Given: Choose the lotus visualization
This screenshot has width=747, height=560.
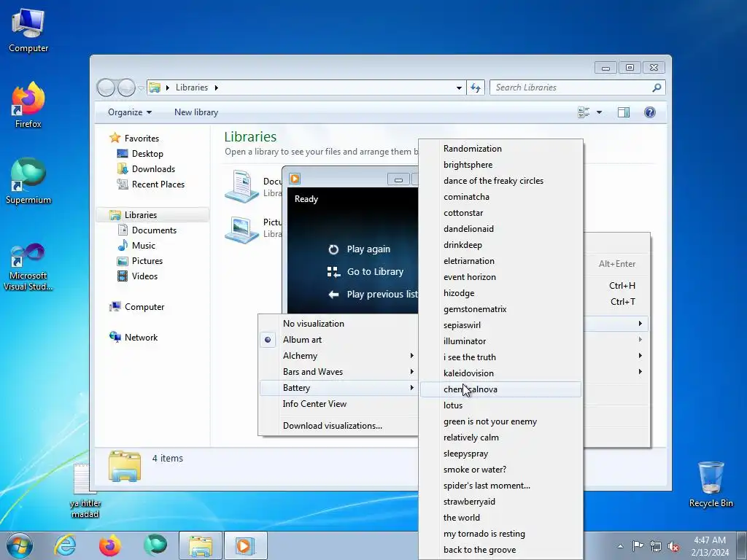Looking at the screenshot, I should pyautogui.click(x=500, y=405).
